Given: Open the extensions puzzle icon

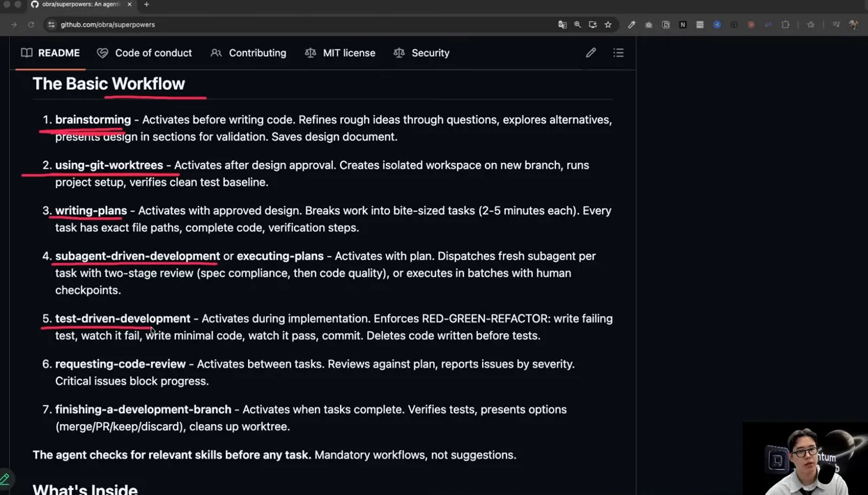Looking at the screenshot, I should coord(785,24).
